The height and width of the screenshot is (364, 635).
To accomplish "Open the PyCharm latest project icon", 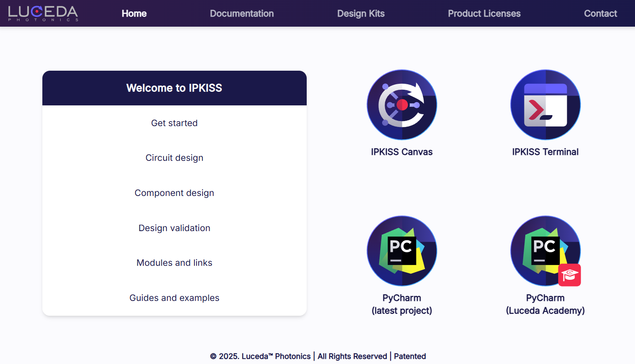I will pos(402,251).
